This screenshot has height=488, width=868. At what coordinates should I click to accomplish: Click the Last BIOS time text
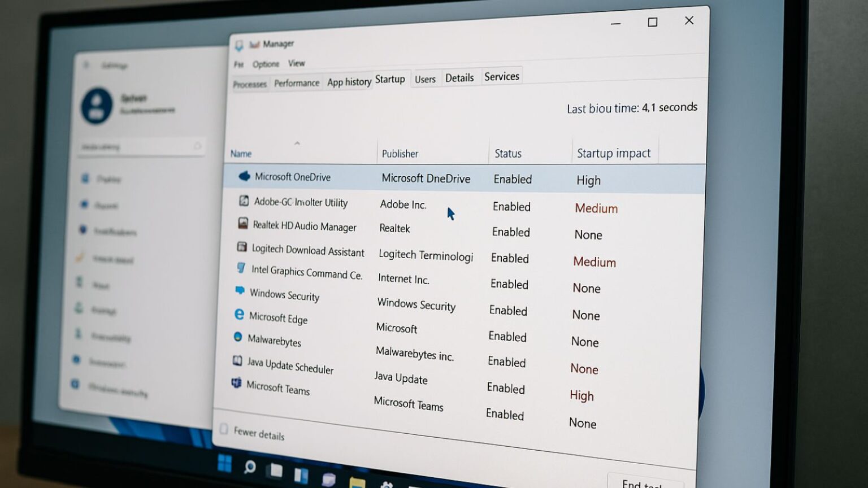tap(632, 108)
